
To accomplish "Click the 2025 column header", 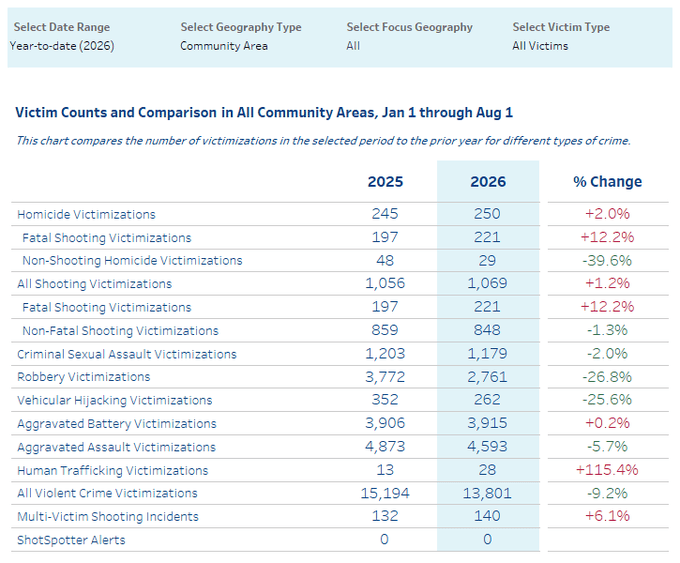I will [x=385, y=181].
